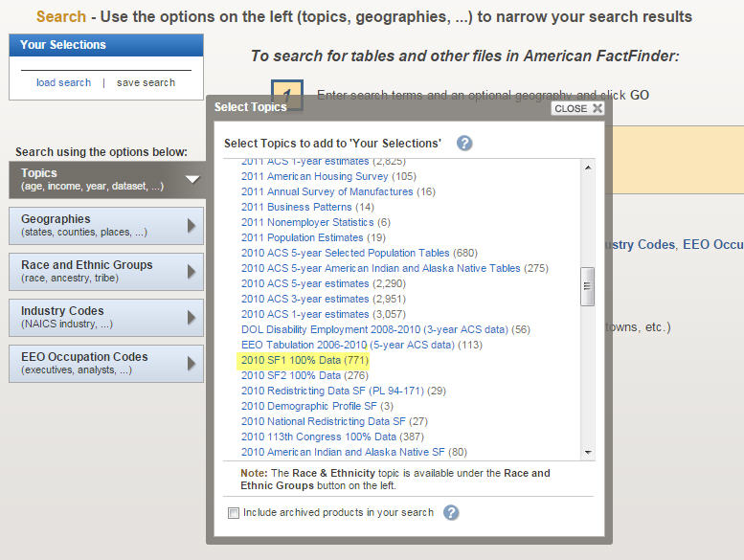This screenshot has width=744, height=560.
Task: Expand Race and Ethnic Groups panel
Action: click(x=106, y=272)
